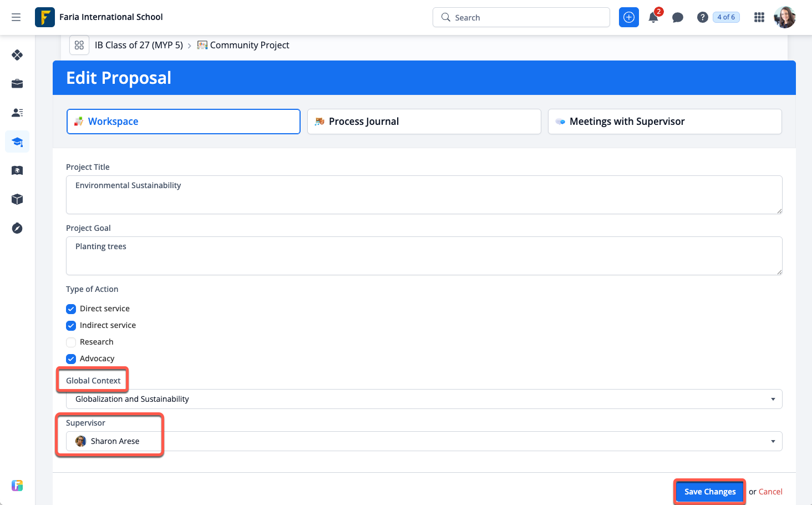Open the Meetings with Supervisor tab

(x=664, y=122)
